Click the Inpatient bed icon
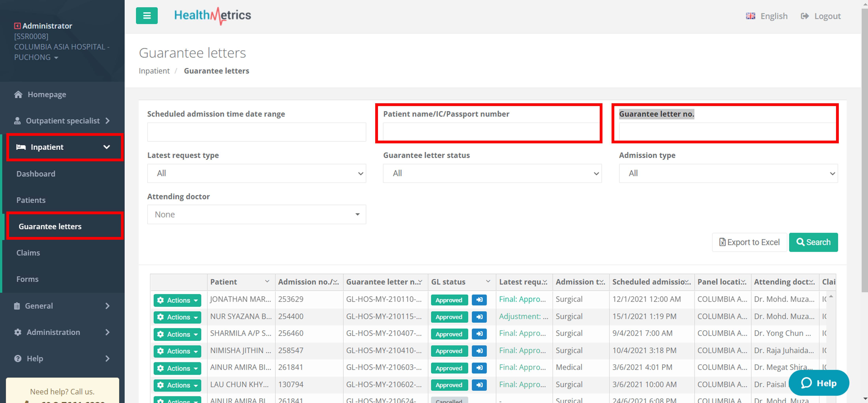Screen dimensions: 868x403 (21, 147)
